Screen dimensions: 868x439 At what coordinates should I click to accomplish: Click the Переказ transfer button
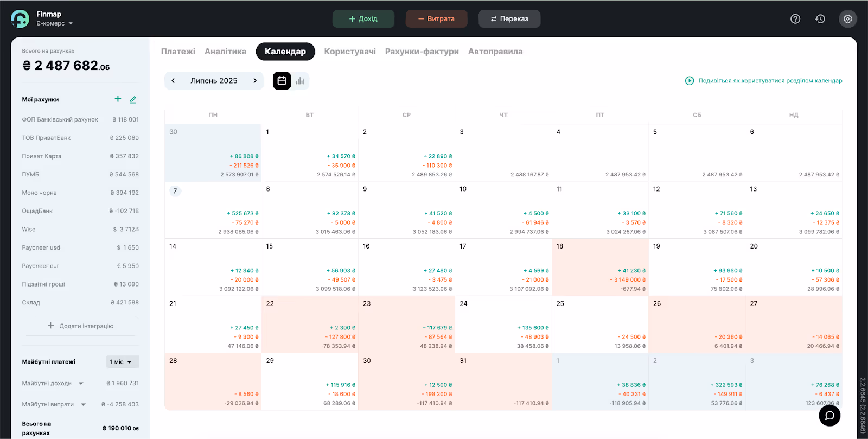click(x=509, y=19)
